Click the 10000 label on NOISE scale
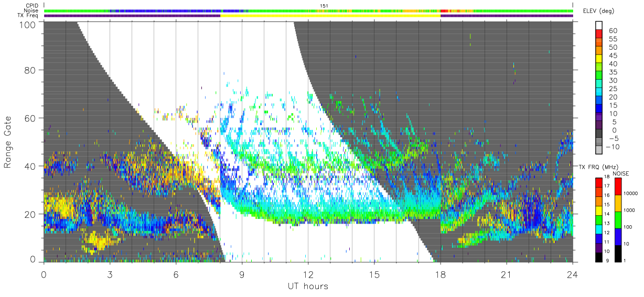Screen dimensions: 644x297 (x=631, y=193)
